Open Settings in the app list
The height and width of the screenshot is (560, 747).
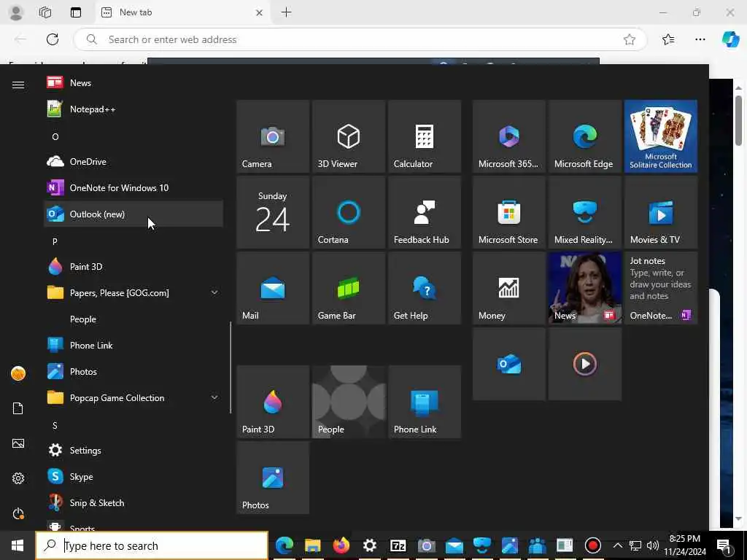133,450
